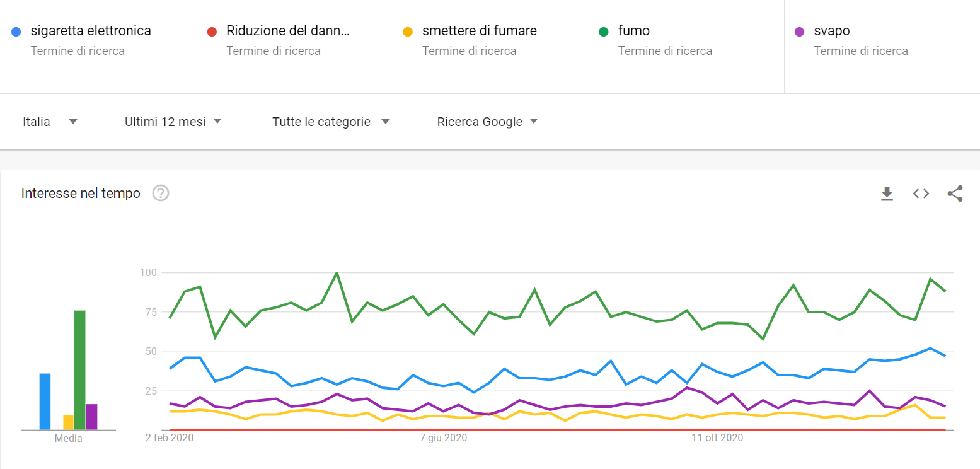
Task: Click the 100 peak on green line
Action: coord(337,273)
